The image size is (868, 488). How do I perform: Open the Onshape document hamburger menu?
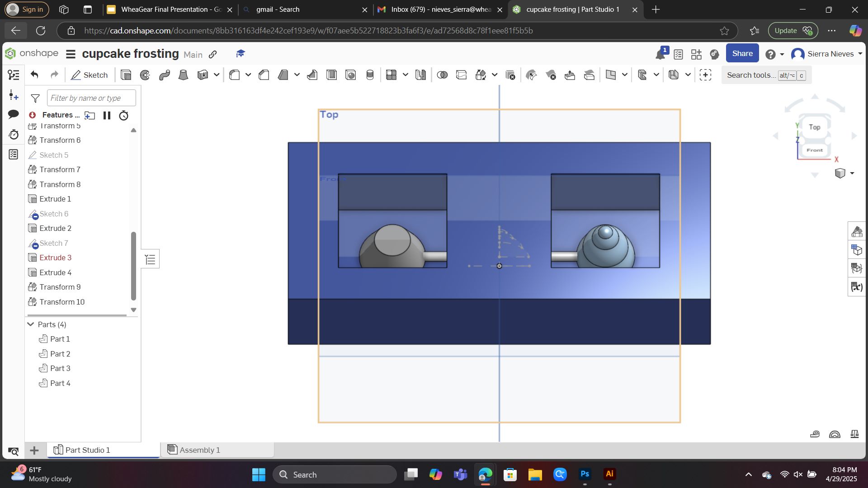tap(71, 54)
